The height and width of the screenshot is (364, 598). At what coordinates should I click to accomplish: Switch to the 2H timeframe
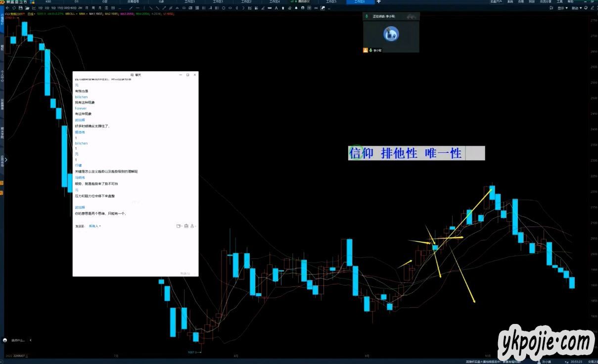pos(80,8)
